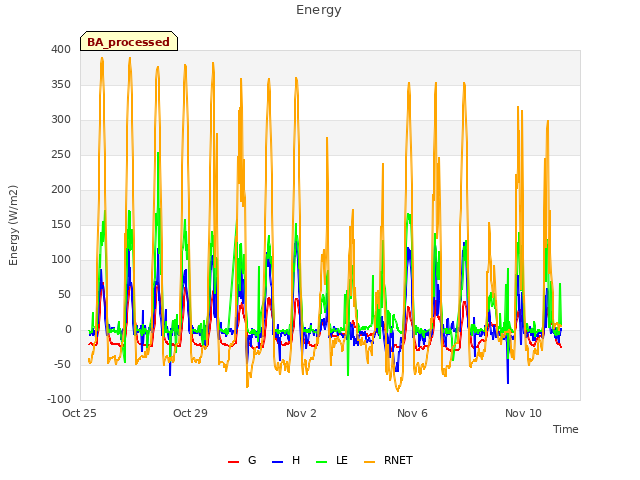Click the 400 y-axis tick label
The width and height of the screenshot is (640, 480).
[61, 49]
